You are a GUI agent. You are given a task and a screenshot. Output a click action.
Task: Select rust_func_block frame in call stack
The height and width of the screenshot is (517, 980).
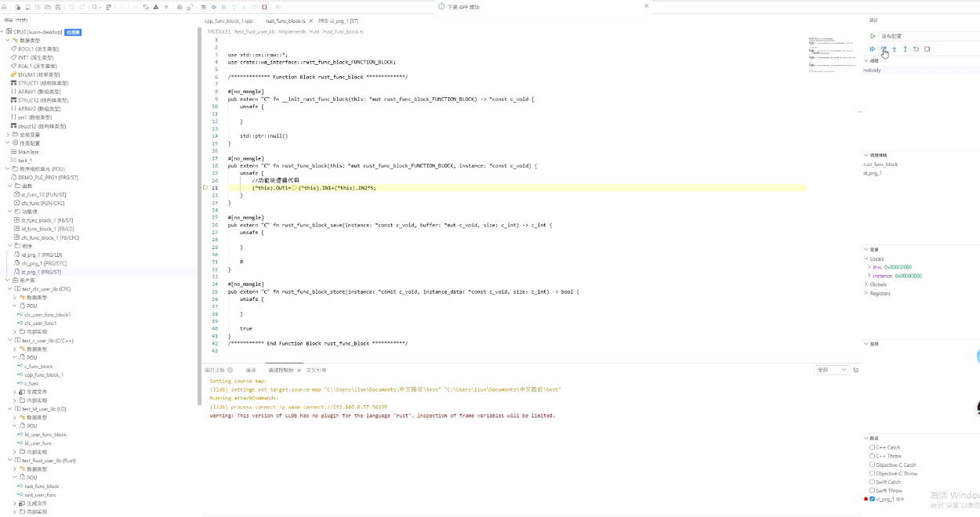(880, 164)
